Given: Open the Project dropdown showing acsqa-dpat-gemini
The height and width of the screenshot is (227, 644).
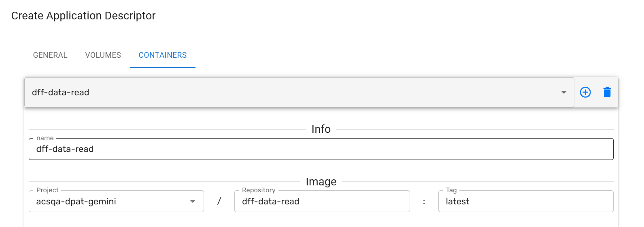Looking at the screenshot, I should pyautogui.click(x=109, y=202).
